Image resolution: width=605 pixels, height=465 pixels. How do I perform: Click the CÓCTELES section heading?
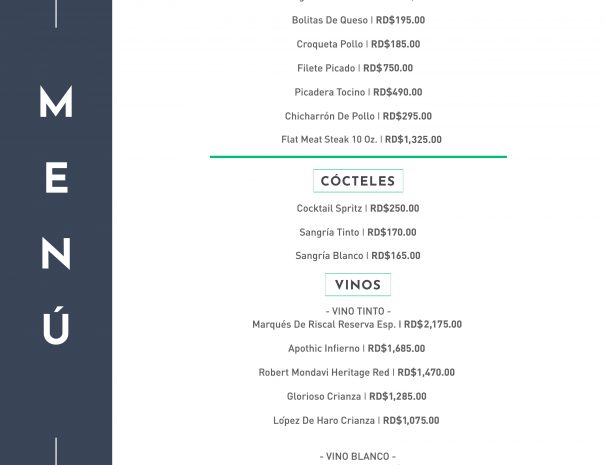pyautogui.click(x=358, y=181)
